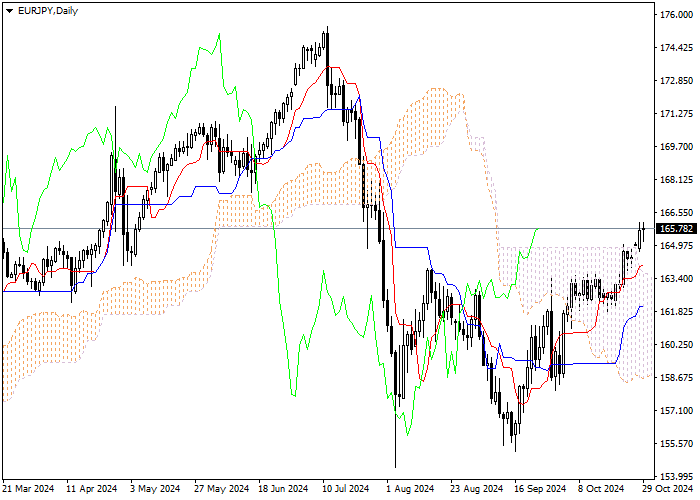The height and width of the screenshot is (500, 700).
Task: Select the 11 Apr 2024 date label
Action: [92, 489]
